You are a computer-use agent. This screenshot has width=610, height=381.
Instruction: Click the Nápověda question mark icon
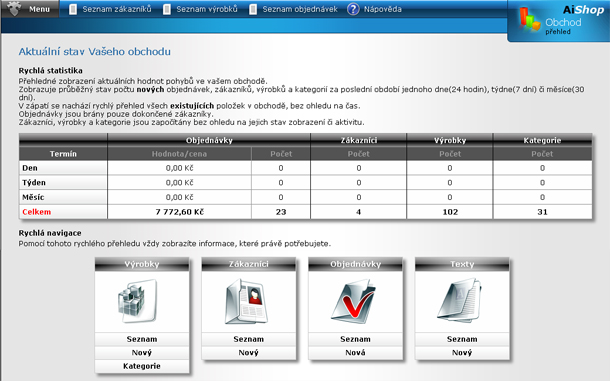coord(353,9)
